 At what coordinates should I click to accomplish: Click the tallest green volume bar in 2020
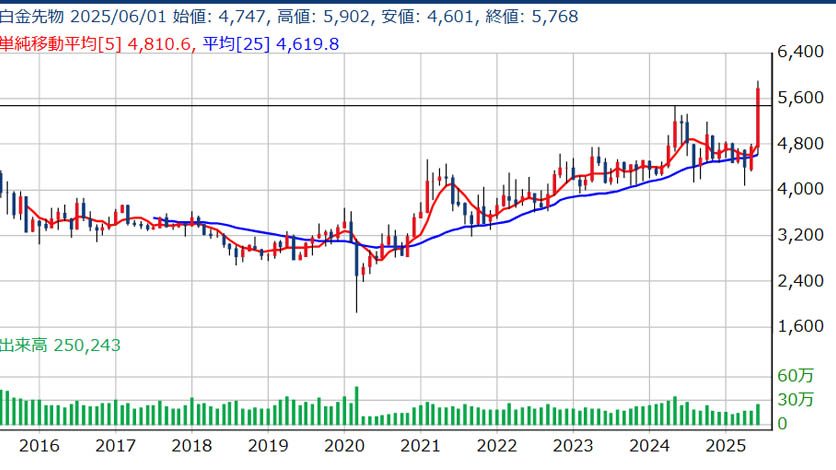click(x=357, y=406)
